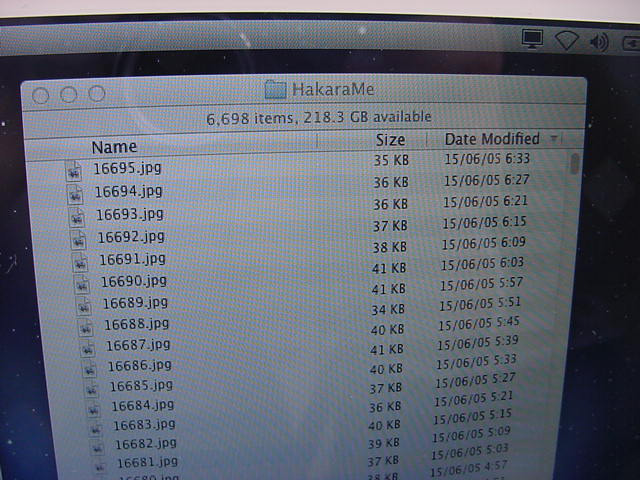Click the status text showing 6,698 items
The width and height of the screenshot is (640, 480).
tap(319, 118)
